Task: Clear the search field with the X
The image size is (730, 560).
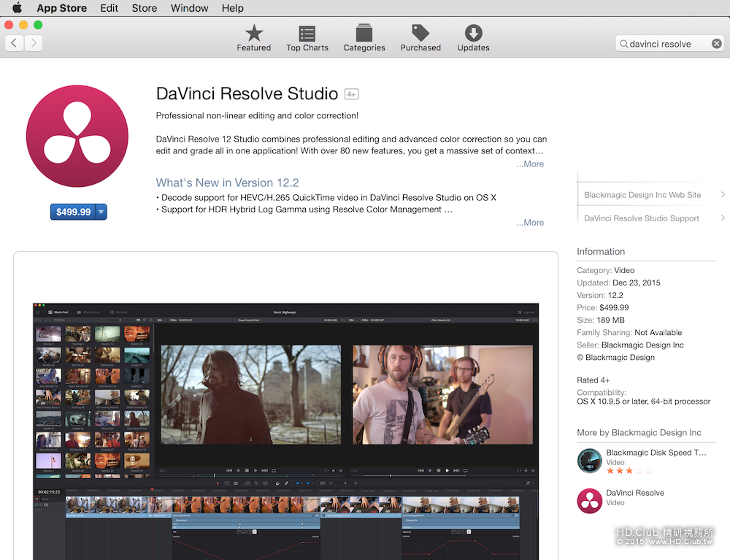Action: coord(717,44)
